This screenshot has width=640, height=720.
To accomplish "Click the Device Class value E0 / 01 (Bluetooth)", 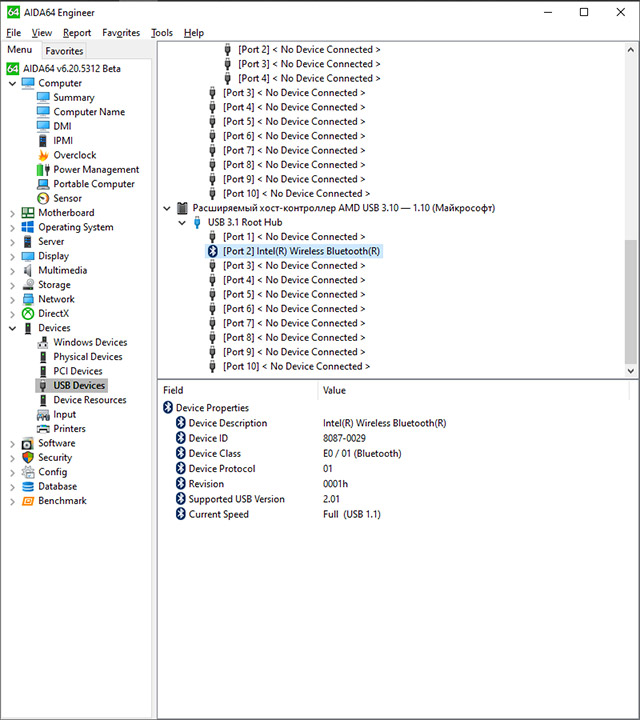I will click(362, 453).
